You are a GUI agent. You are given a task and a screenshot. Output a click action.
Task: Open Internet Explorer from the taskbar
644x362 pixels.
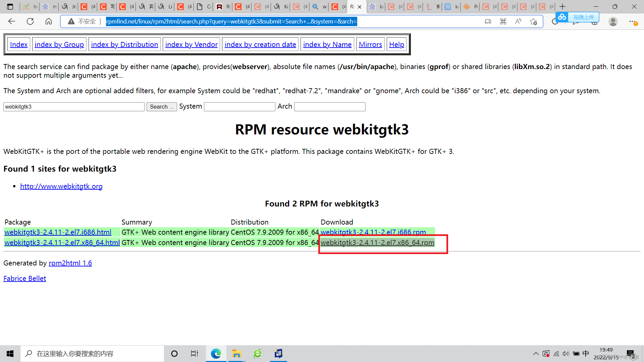257,353
